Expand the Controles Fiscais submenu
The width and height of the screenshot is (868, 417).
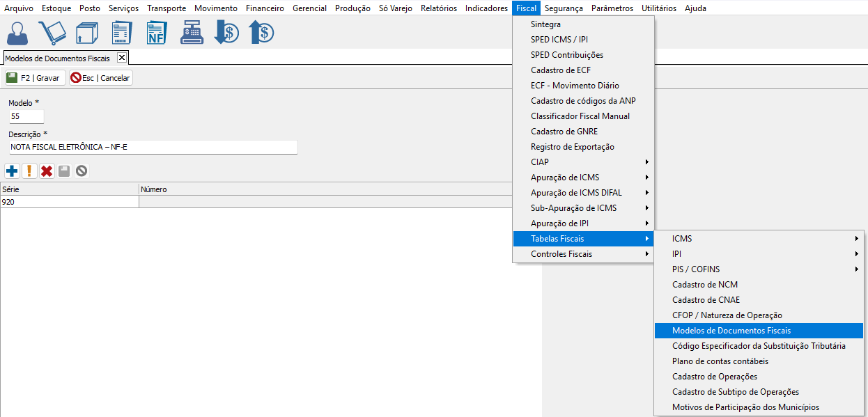[x=582, y=254]
